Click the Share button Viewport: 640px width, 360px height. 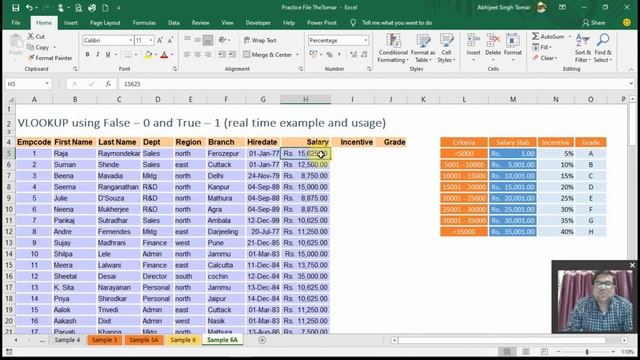594,23
